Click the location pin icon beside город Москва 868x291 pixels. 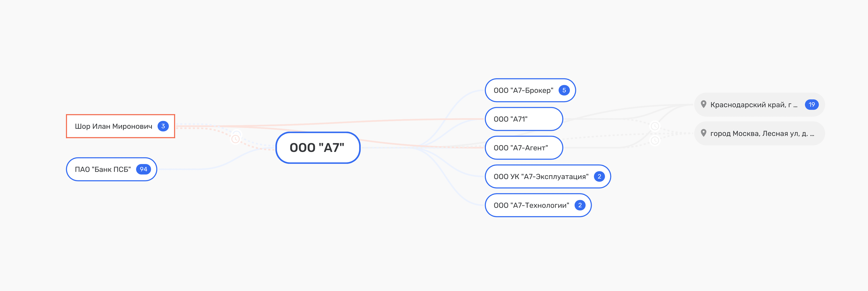pyautogui.click(x=703, y=133)
